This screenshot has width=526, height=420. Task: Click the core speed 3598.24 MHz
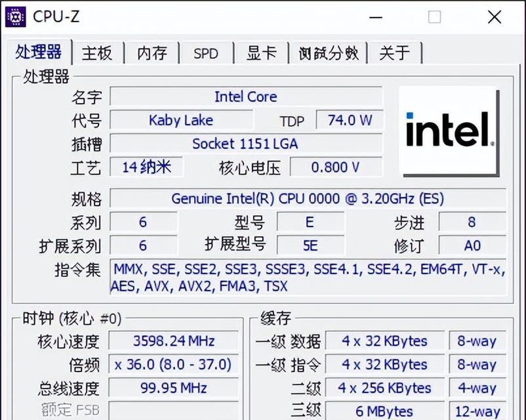174,341
